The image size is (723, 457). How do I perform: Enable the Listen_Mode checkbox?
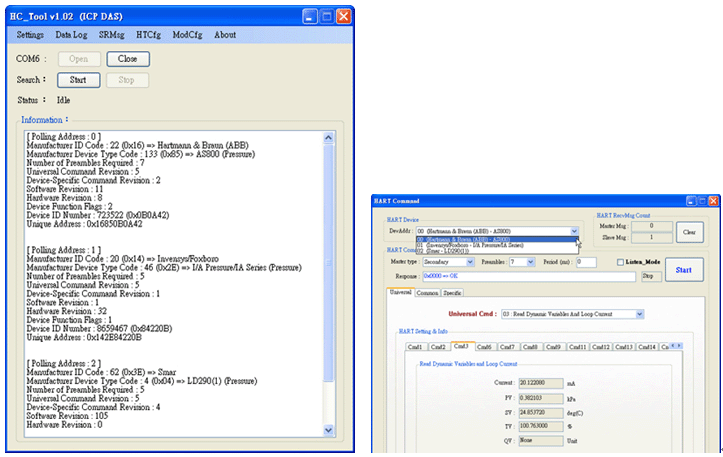620,262
